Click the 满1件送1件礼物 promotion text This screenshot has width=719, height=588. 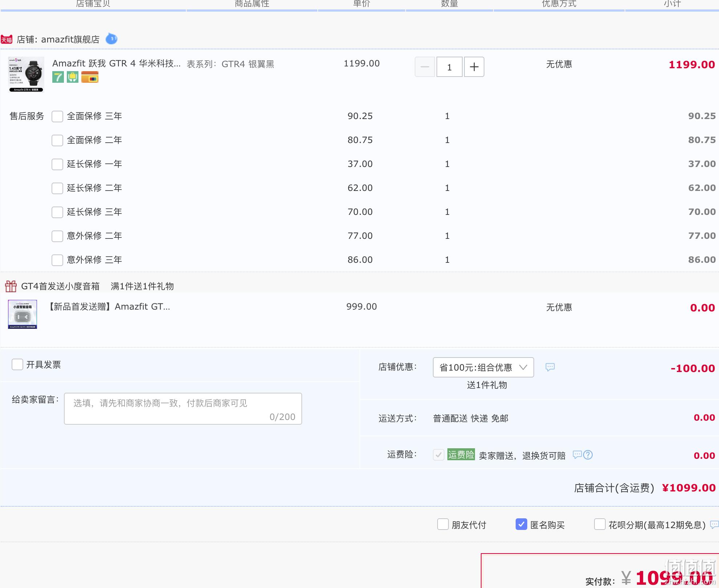click(x=142, y=286)
